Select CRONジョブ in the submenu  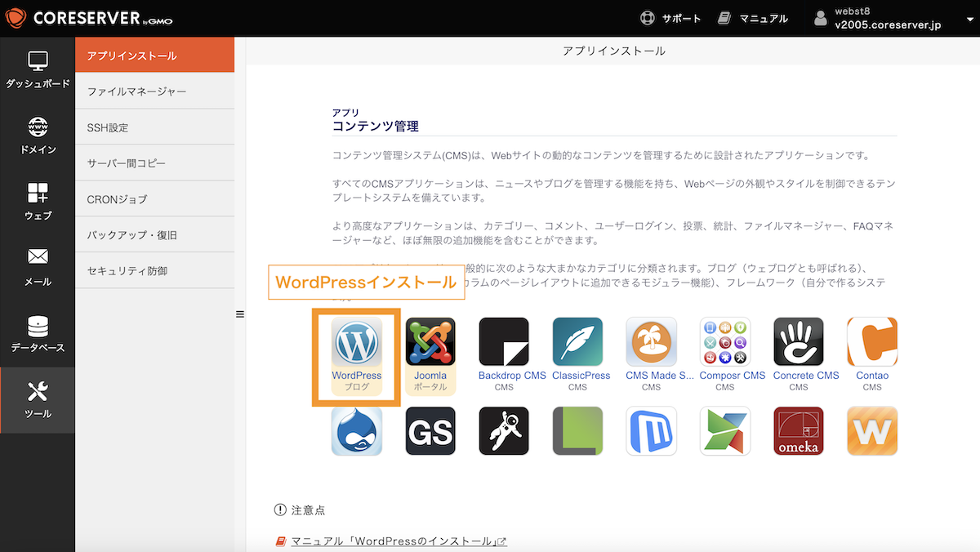pos(155,199)
